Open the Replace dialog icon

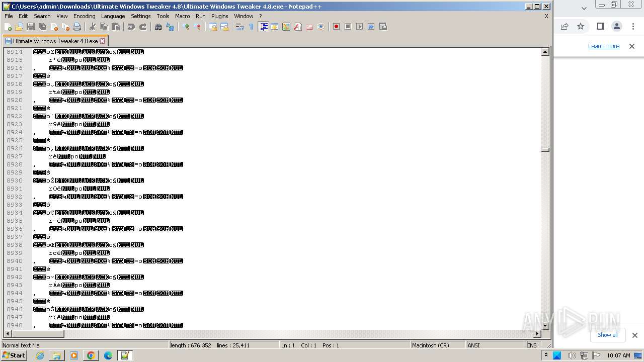(170, 27)
